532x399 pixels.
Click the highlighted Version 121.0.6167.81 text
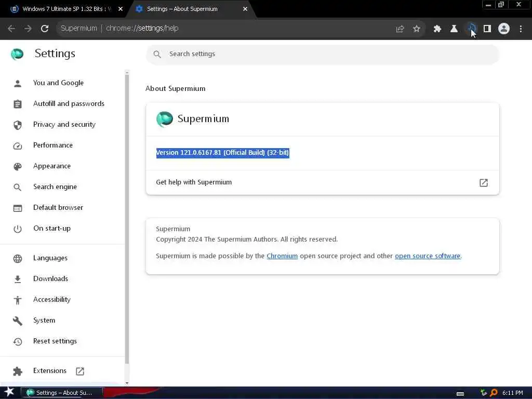[222, 153]
